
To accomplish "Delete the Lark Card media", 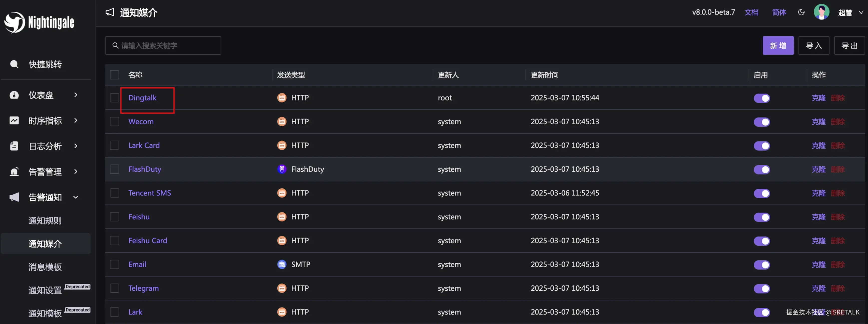I will click(x=838, y=145).
